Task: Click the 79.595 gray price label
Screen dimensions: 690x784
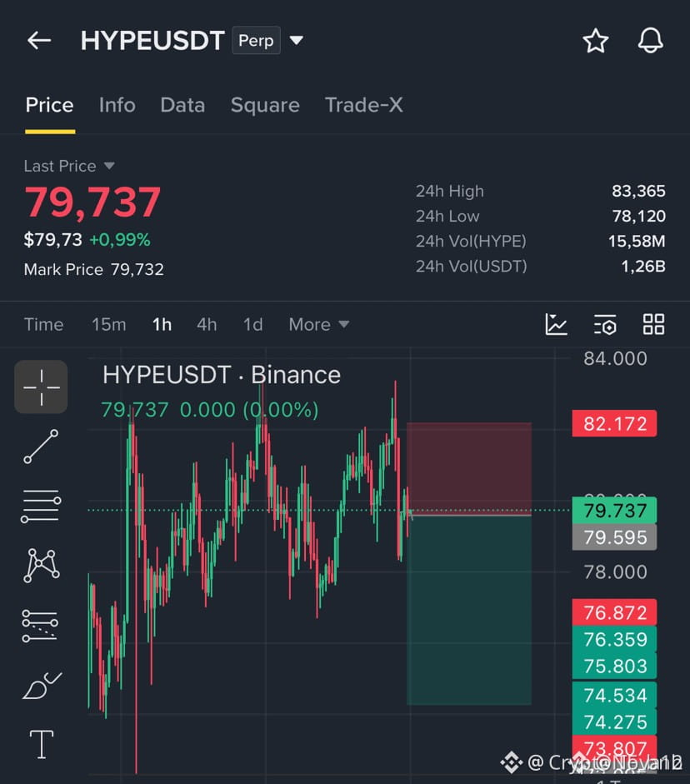Action: pyautogui.click(x=614, y=537)
